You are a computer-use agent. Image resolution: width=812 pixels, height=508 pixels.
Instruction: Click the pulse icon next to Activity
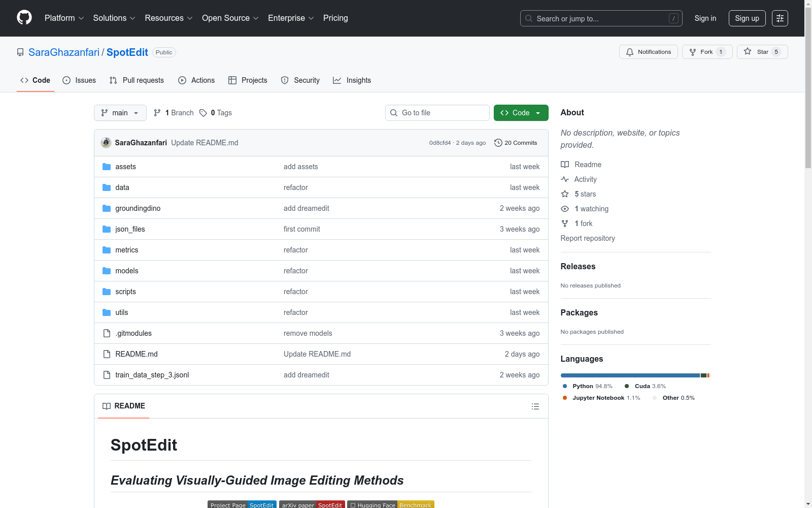[565, 179]
